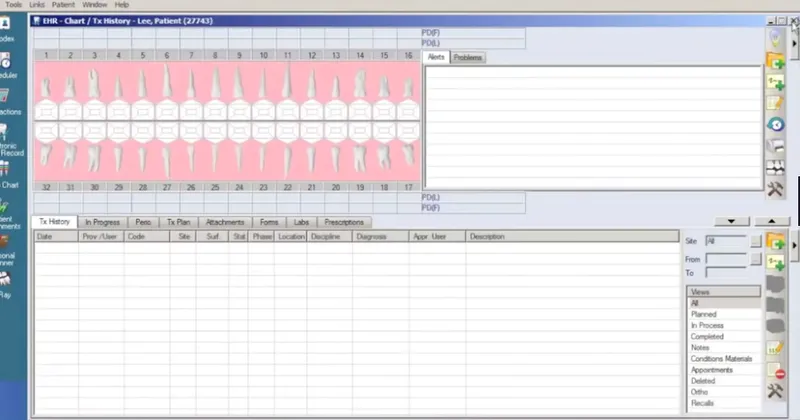This screenshot has width=800, height=420.
Task: Open the Prescriptions tab
Action: tap(344, 222)
